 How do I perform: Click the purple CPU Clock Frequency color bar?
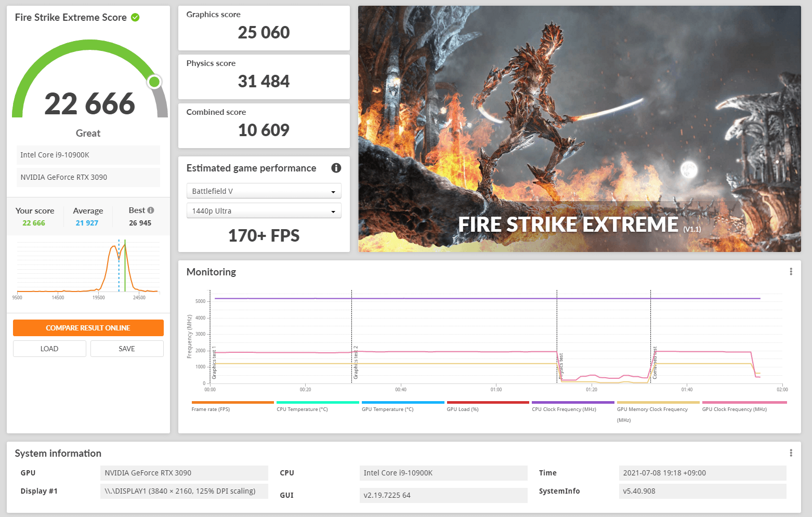click(573, 402)
